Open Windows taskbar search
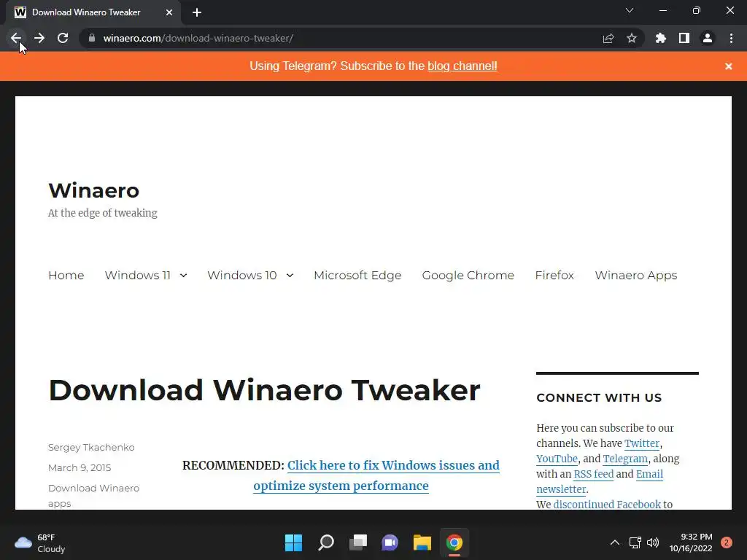 (326, 542)
